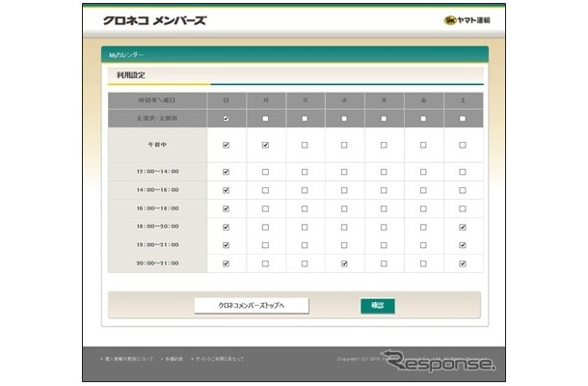
Task: Check 午前中 checkbox for 火 (Tuesday)
Action: click(305, 145)
